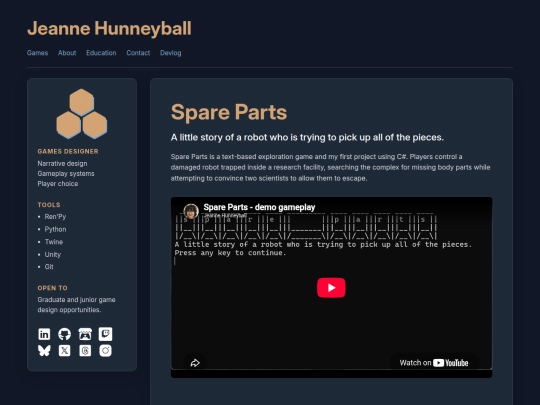Click the video share arrow icon
The width and height of the screenshot is (540, 405).
point(195,363)
